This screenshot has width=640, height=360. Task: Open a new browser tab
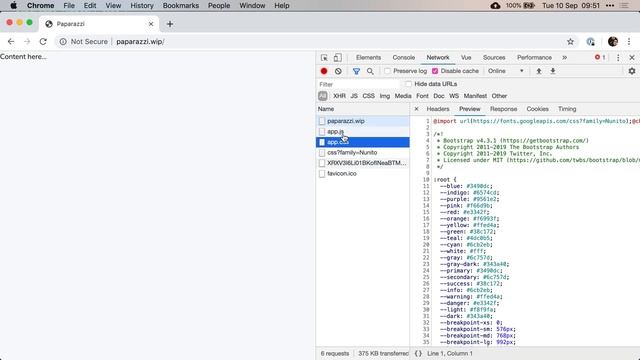pos(170,24)
